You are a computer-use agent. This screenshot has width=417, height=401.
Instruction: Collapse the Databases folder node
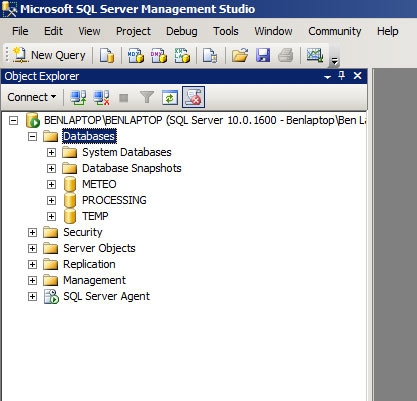[32, 136]
